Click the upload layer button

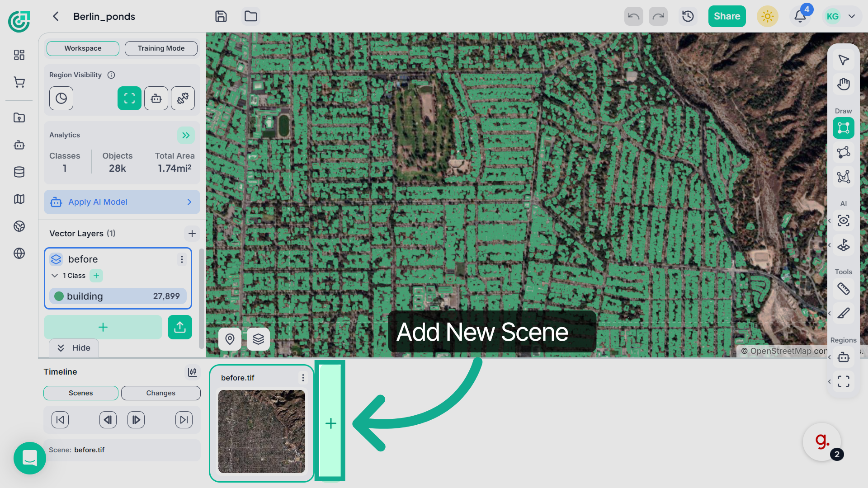180,327
